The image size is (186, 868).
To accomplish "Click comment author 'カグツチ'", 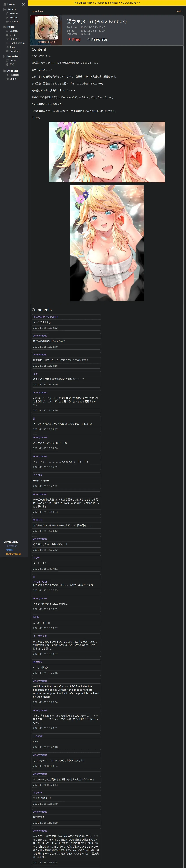I will point(38,793).
